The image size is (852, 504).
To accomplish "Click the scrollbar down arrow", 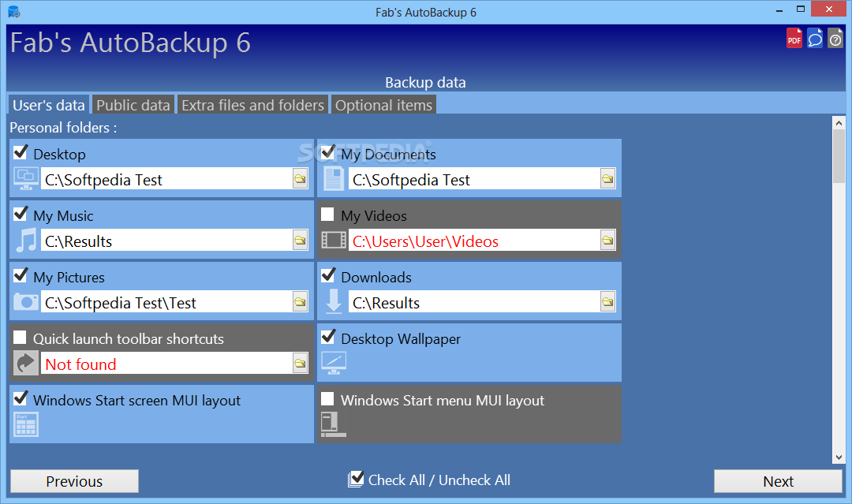I will pos(839,457).
